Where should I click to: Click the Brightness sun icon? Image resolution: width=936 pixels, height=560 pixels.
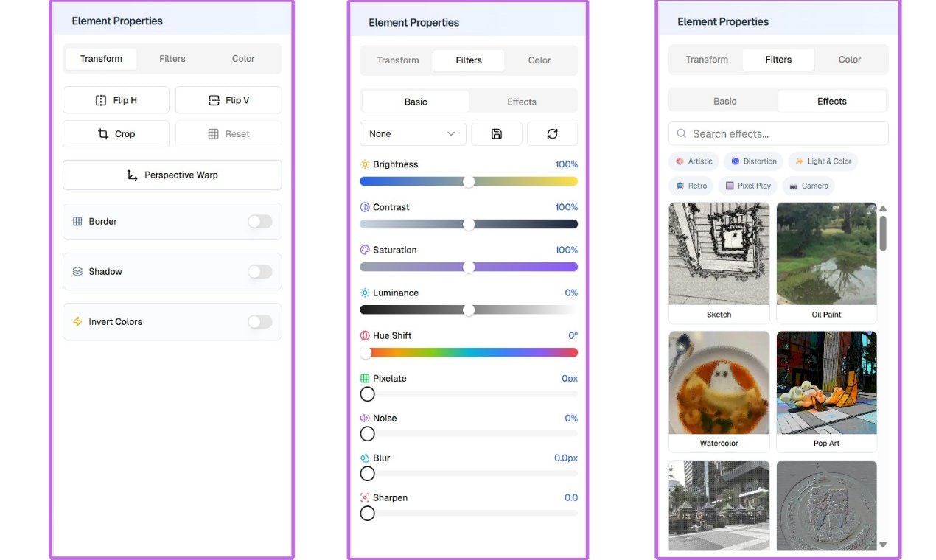click(364, 164)
